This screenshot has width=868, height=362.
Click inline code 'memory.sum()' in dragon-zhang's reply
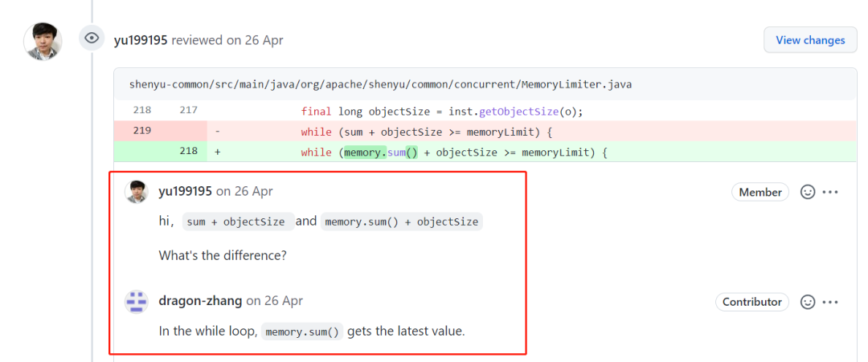coord(302,332)
